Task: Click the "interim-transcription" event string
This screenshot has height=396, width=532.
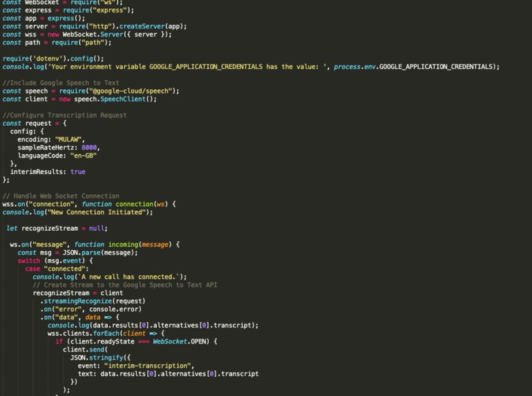Action: coord(148,366)
